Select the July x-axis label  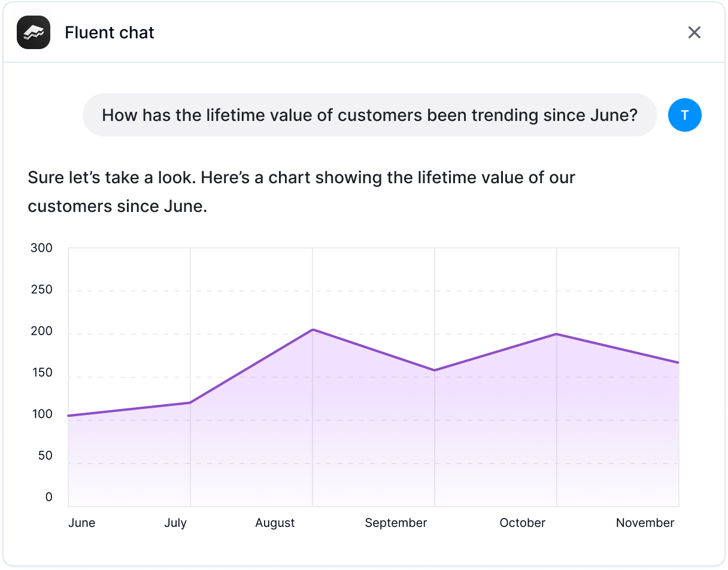pyautogui.click(x=175, y=523)
